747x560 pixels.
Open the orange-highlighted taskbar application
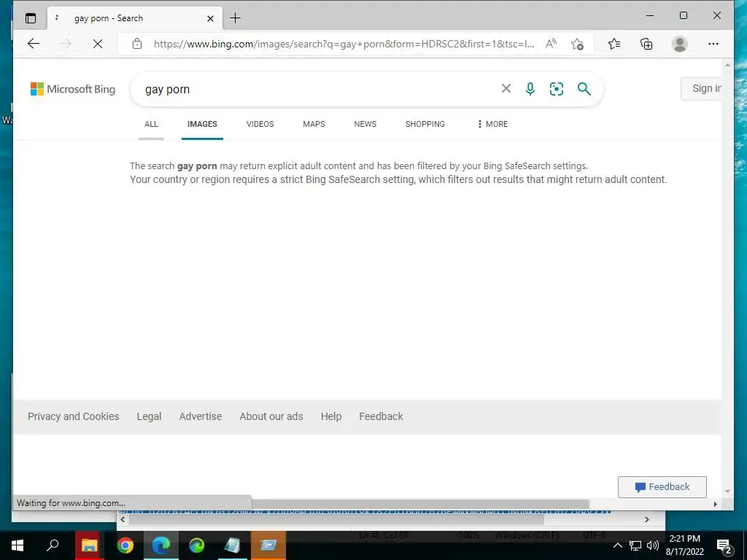click(268, 545)
